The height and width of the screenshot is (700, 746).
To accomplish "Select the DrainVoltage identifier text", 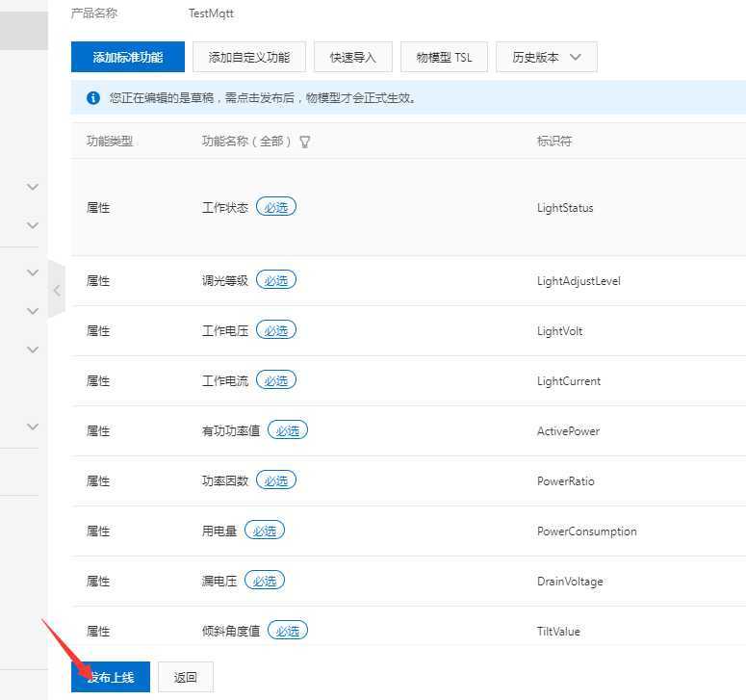I will point(570,581).
